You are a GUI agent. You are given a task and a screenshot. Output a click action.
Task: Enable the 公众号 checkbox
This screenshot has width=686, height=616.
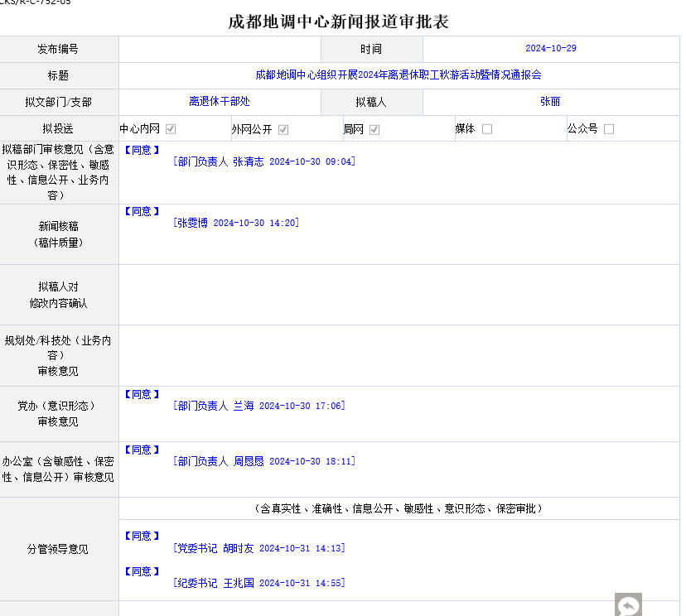[x=609, y=129]
